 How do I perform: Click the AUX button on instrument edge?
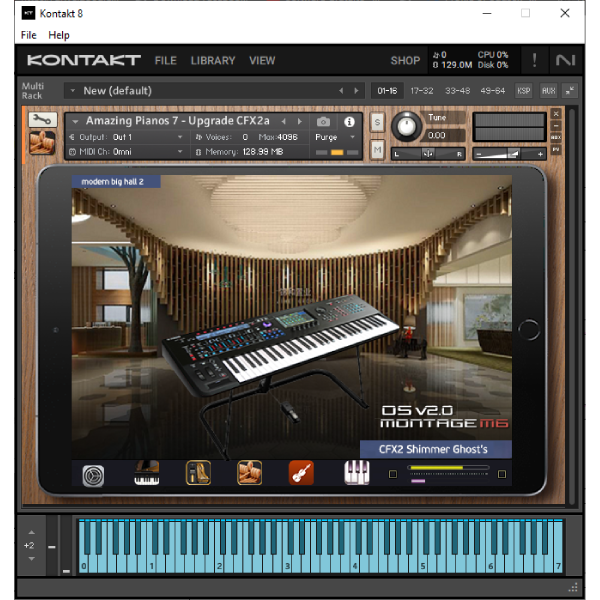556,137
